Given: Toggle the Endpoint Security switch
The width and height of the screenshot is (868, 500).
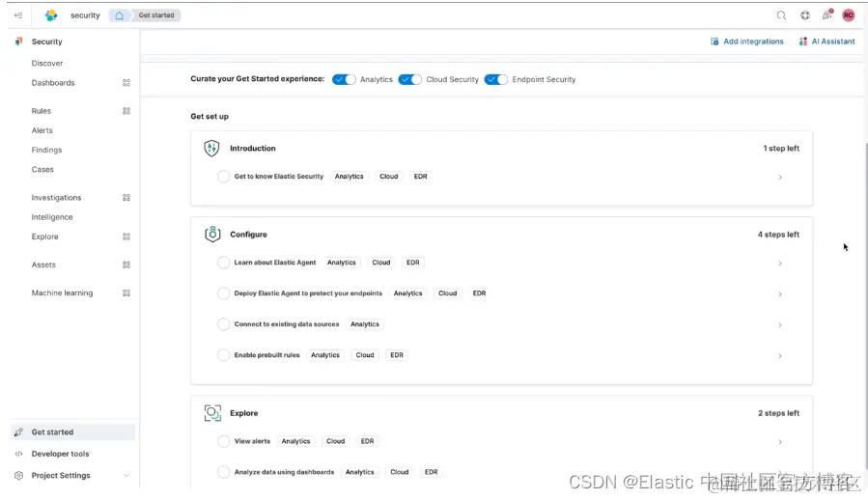Looking at the screenshot, I should tap(496, 80).
